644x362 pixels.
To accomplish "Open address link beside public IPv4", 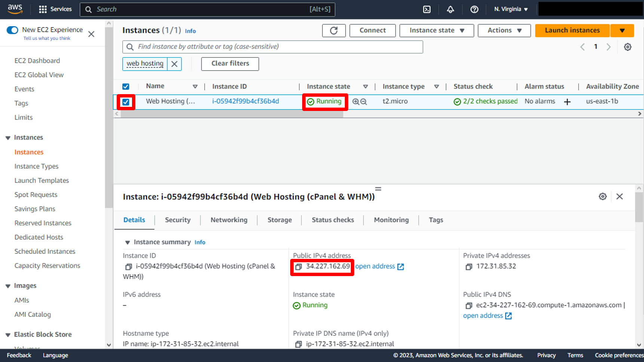I will [x=380, y=267].
